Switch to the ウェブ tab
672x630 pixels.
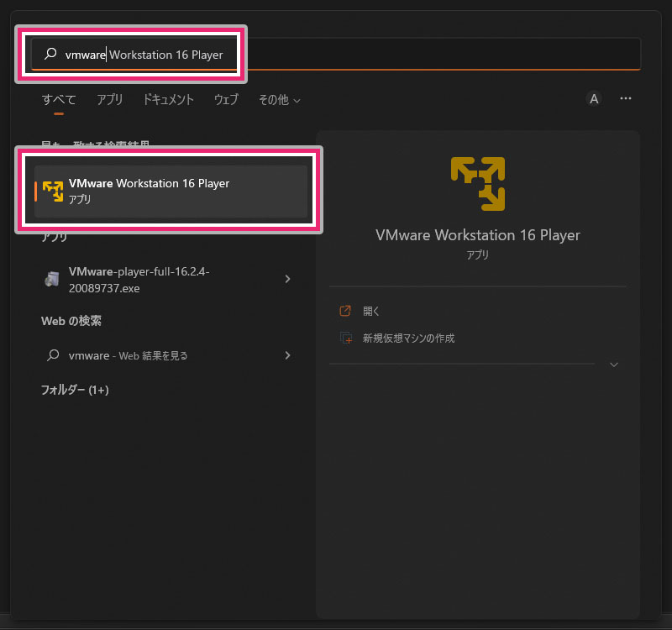pyautogui.click(x=226, y=100)
